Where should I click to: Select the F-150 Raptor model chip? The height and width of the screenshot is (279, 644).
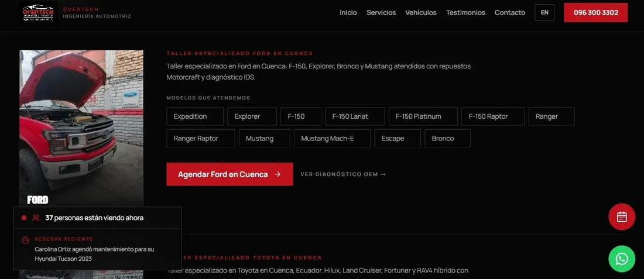click(493, 116)
